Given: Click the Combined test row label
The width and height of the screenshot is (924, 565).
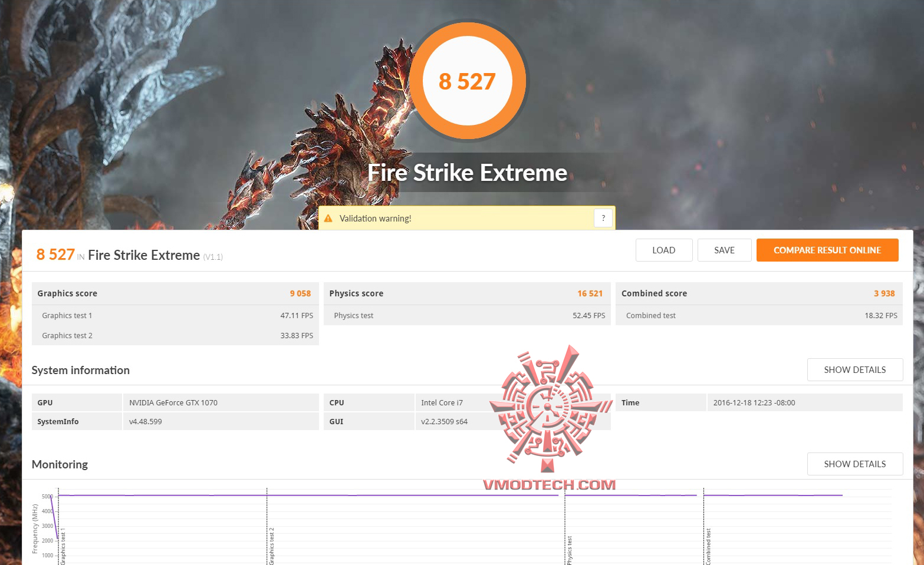Looking at the screenshot, I should coord(651,315).
